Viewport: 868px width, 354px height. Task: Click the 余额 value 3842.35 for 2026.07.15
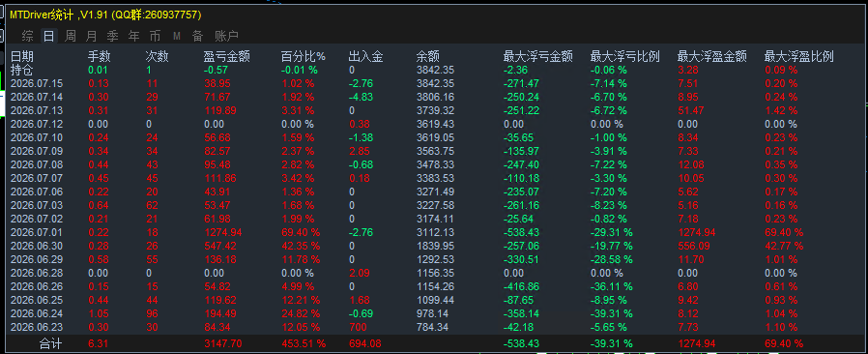(x=435, y=83)
